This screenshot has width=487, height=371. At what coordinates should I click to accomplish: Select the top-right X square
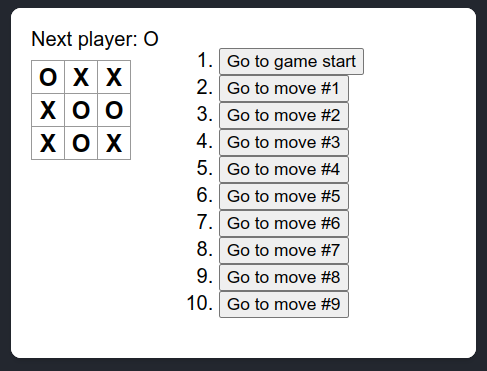tap(114, 77)
